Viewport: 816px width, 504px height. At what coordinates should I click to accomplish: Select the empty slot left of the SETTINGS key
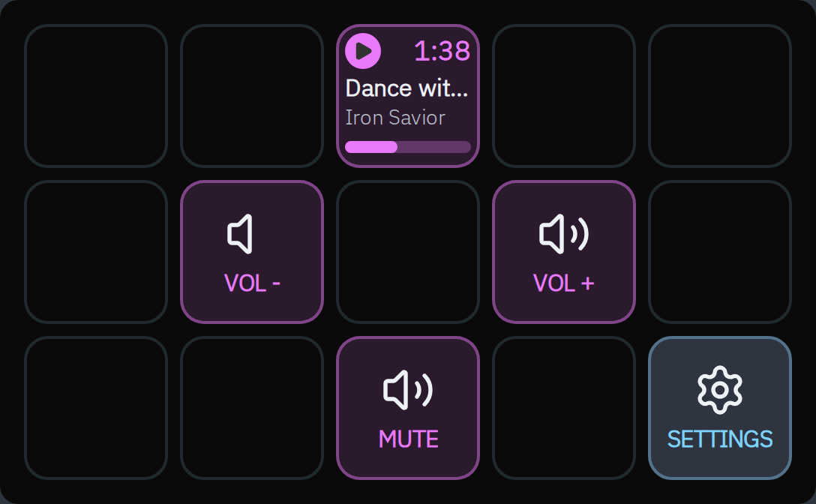pos(564,408)
